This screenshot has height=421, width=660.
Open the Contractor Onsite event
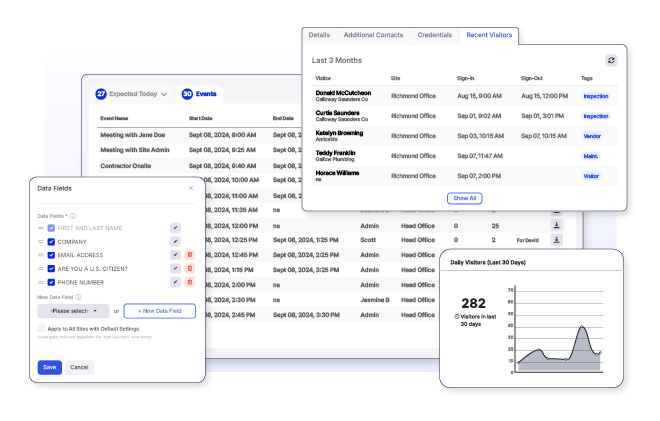[125, 166]
